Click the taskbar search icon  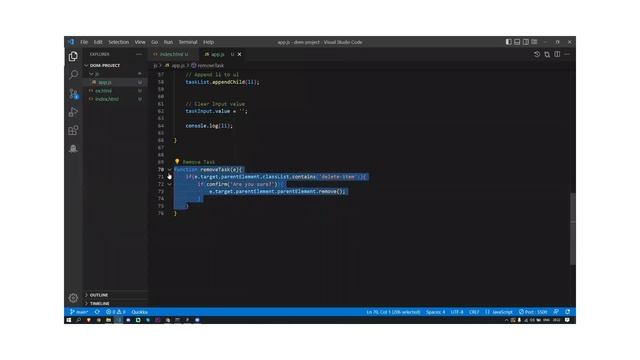click(78, 320)
